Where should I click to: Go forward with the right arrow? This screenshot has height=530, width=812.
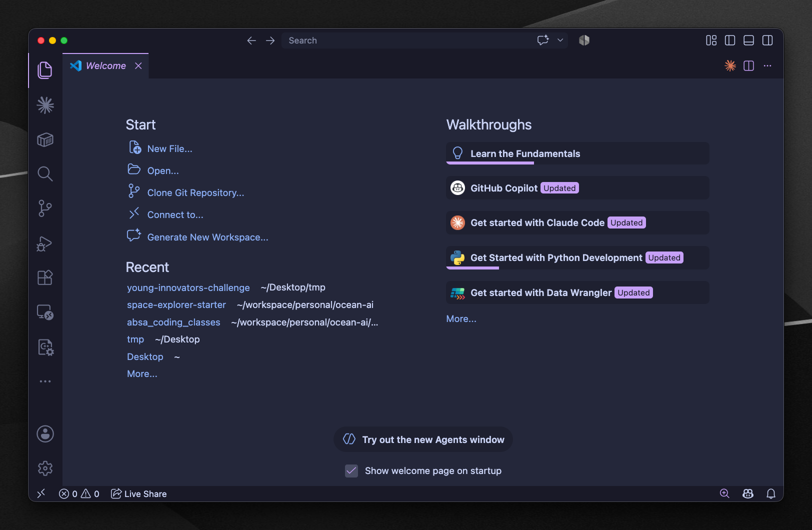coord(270,40)
